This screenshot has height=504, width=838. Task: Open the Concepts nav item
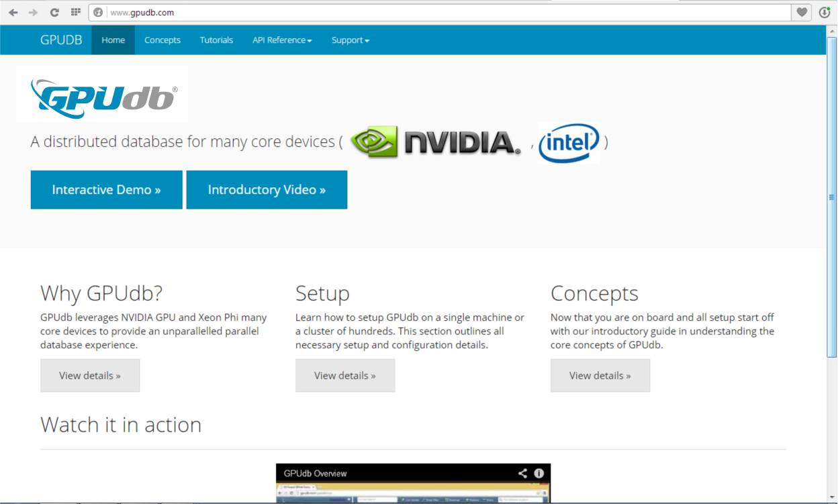point(162,40)
